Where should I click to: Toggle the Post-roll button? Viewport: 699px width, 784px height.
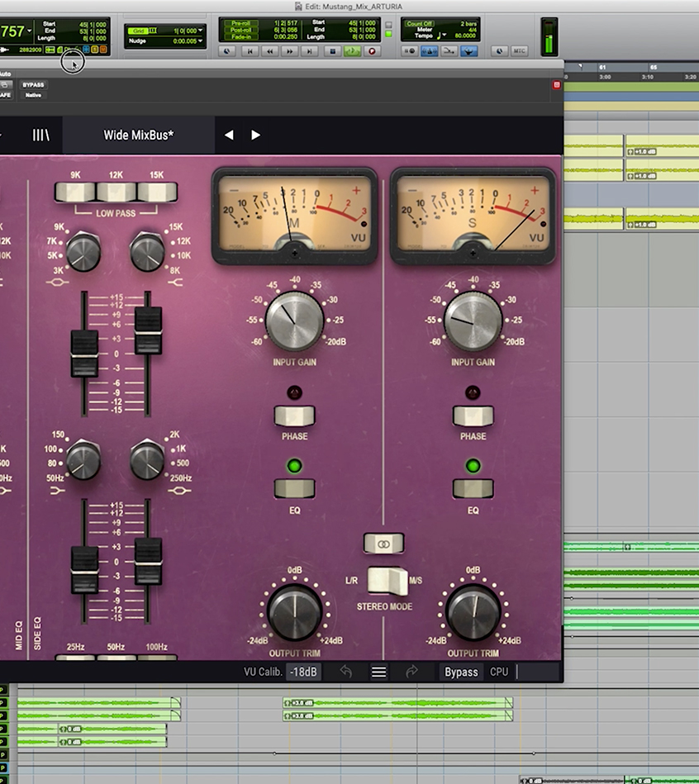pyautogui.click(x=240, y=30)
